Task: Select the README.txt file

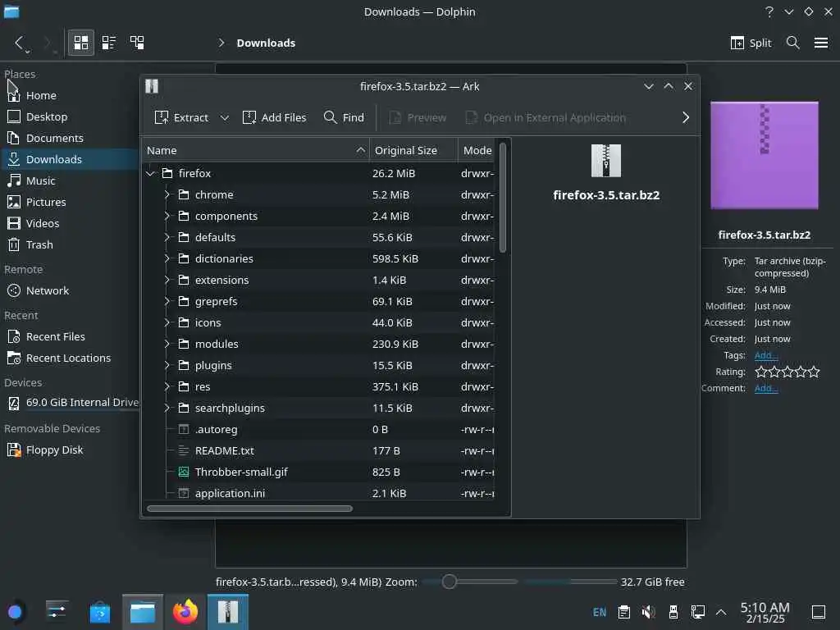Action: coord(319,450)
